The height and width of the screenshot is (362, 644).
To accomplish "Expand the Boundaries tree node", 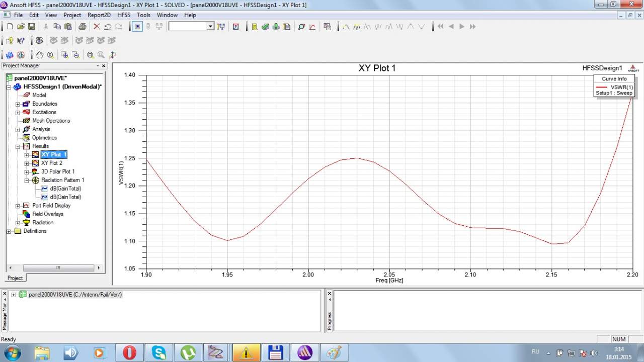I will (x=18, y=104).
